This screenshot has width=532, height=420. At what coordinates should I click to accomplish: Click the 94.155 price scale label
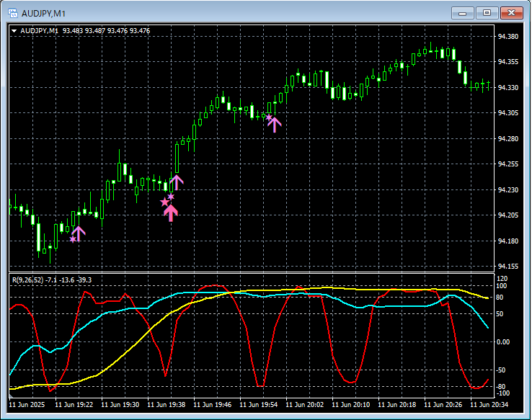[508, 267]
